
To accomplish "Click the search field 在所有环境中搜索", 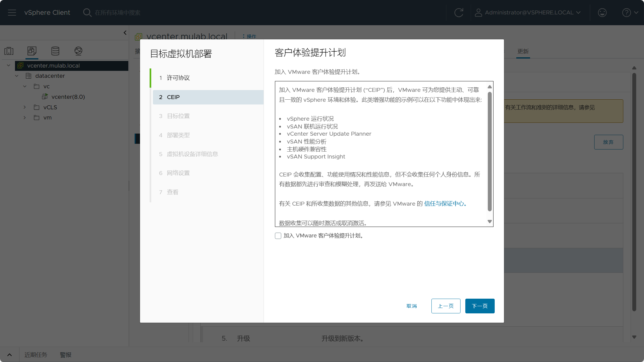I will pyautogui.click(x=118, y=13).
